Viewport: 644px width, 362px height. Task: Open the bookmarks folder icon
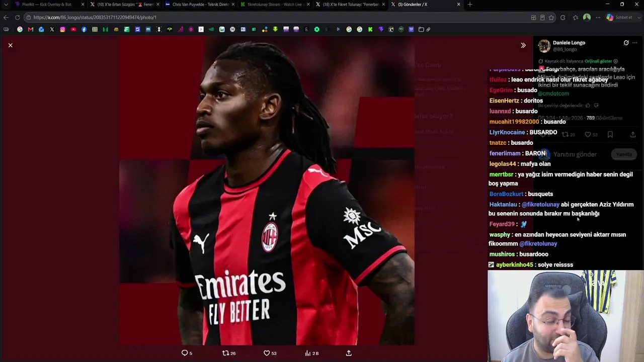pyautogui.click(x=421, y=30)
